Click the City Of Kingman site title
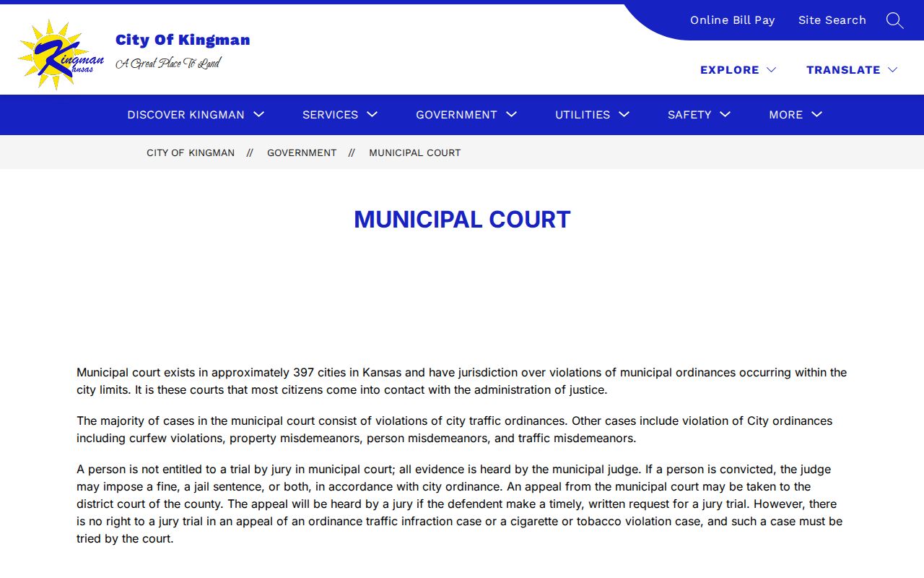The height and width of the screenshot is (578, 924). [x=183, y=40]
